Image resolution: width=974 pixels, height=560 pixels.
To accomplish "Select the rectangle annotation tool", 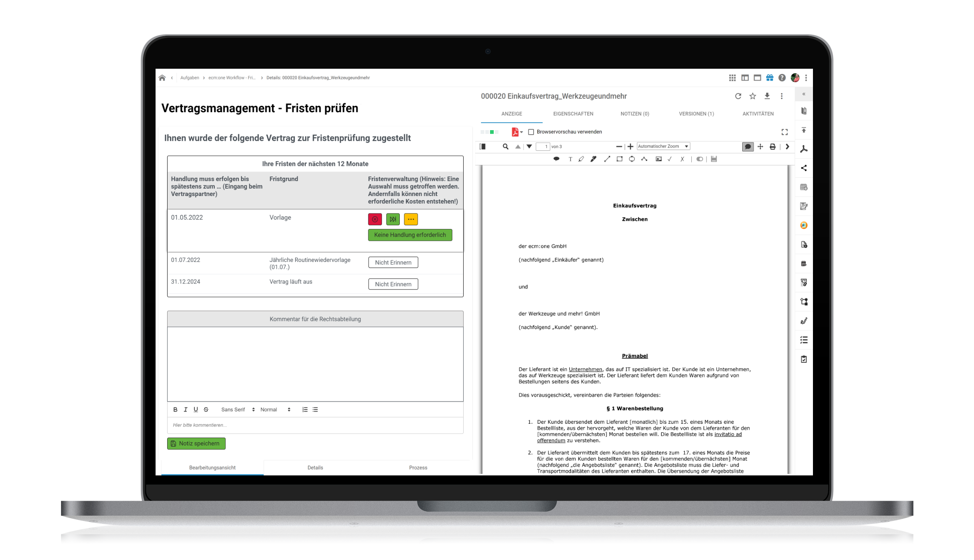I will pos(619,159).
